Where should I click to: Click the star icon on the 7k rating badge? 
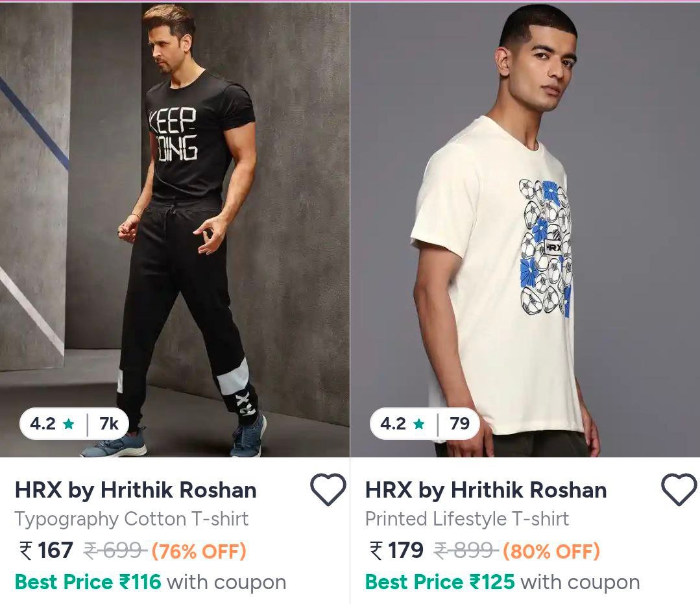coord(69,424)
